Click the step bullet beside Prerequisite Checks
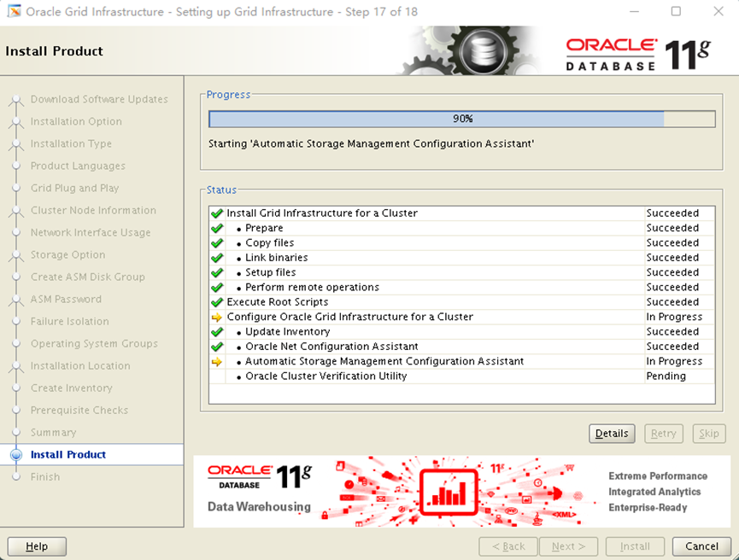The width and height of the screenshot is (739, 560). point(16,411)
